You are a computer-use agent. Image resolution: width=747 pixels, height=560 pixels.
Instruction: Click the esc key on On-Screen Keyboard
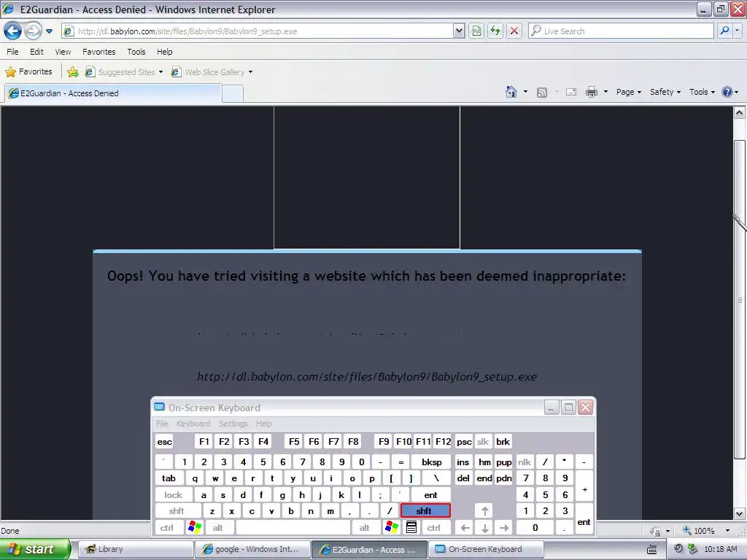click(x=164, y=441)
